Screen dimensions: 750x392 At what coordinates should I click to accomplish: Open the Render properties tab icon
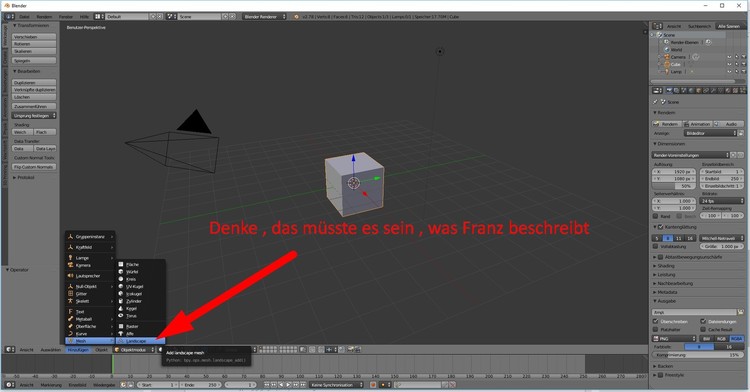coord(669,90)
